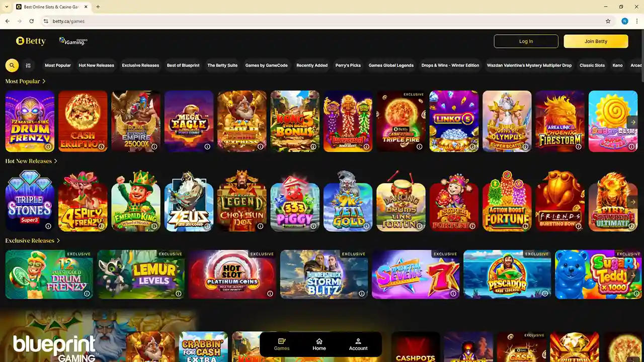Image resolution: width=644 pixels, height=362 pixels.
Task: Click the Join Betty button
Action: (596, 41)
